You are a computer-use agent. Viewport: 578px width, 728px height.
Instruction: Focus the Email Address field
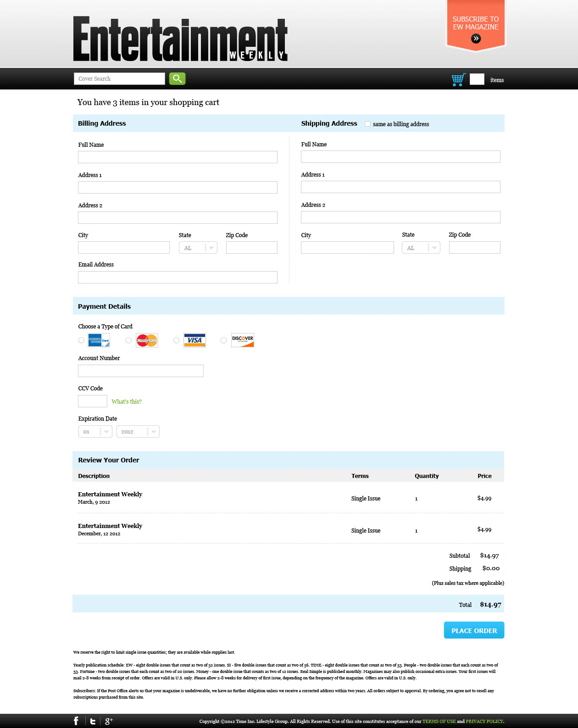[178, 277]
